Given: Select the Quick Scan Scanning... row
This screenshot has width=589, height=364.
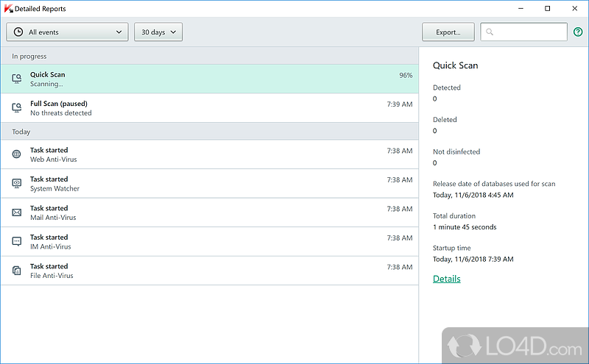Looking at the screenshot, I should (x=210, y=79).
